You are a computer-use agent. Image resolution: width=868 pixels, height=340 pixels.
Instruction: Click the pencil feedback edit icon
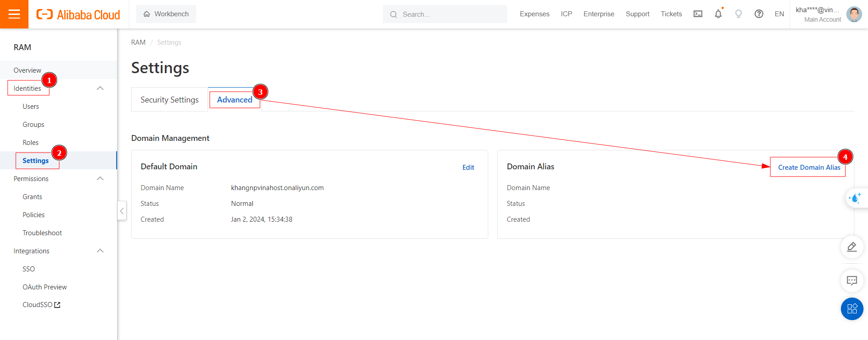(x=852, y=247)
